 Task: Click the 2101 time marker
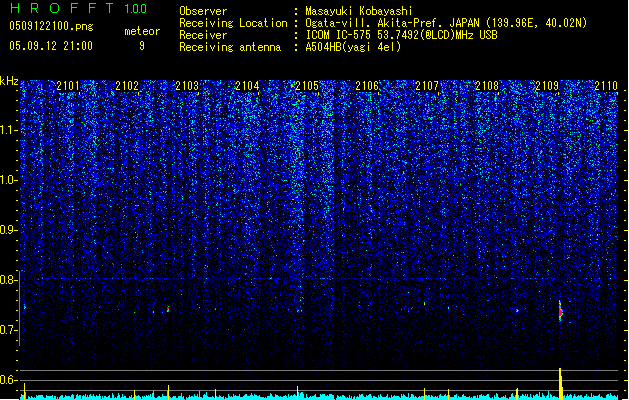point(68,86)
